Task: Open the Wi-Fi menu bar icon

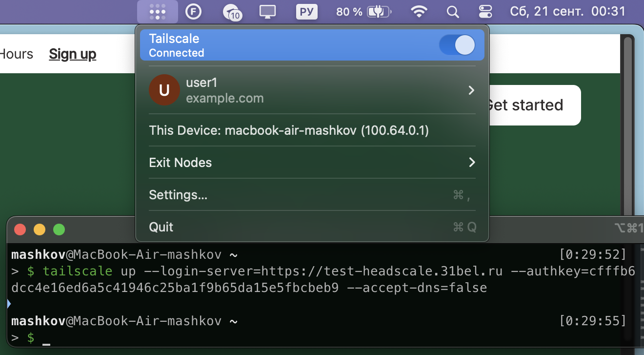Action: 419,12
